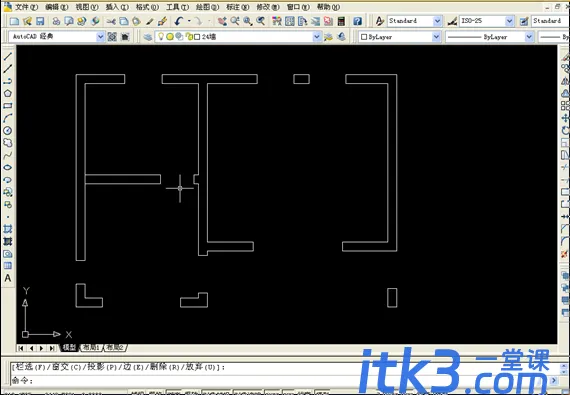Click the Help question mark icon
570x395 pixels.
(x=358, y=21)
